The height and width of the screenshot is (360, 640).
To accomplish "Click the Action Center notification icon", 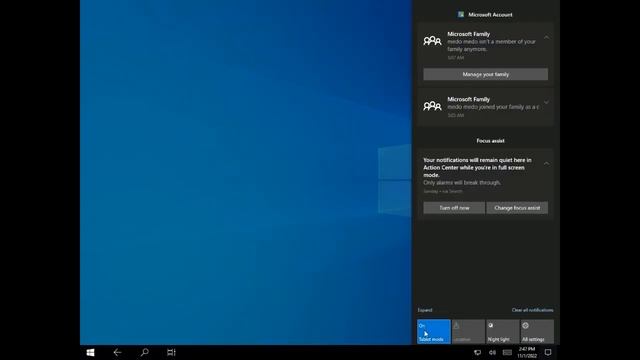I will tap(548, 353).
